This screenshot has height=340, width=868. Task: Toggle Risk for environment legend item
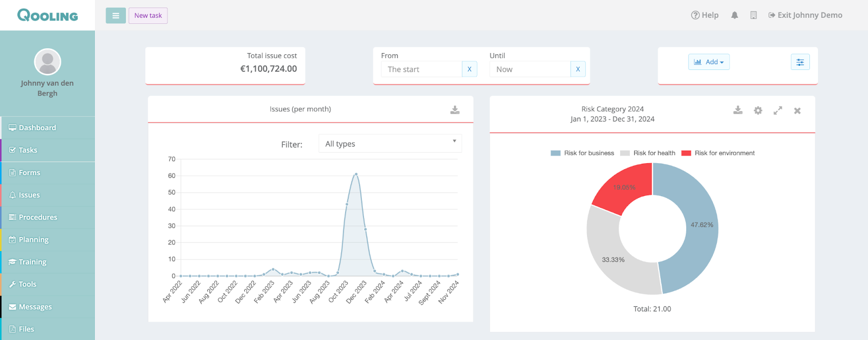click(x=718, y=153)
